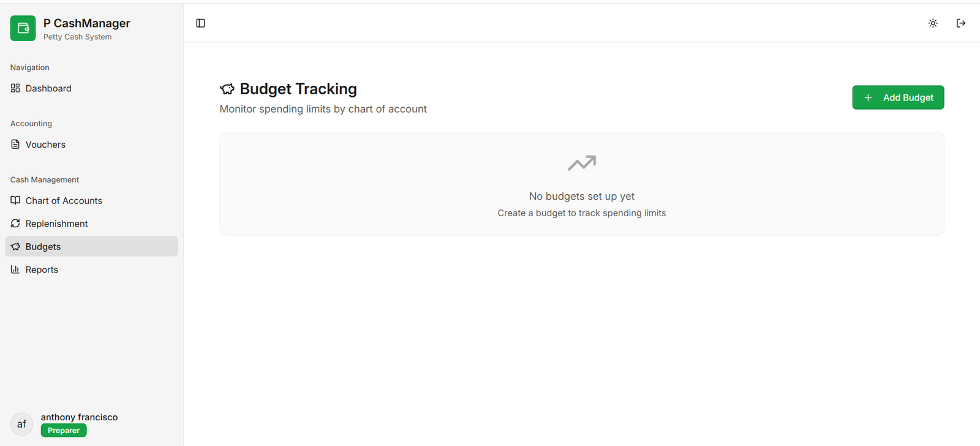
Task: Click the Budgets piggy bank sidebar icon
Action: coord(15,247)
